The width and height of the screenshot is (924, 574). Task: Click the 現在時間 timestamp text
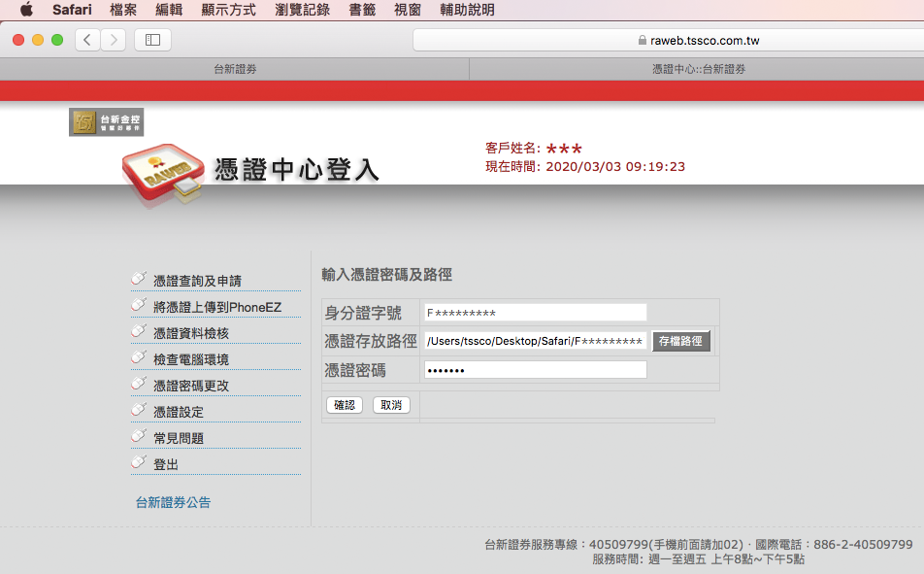point(585,166)
